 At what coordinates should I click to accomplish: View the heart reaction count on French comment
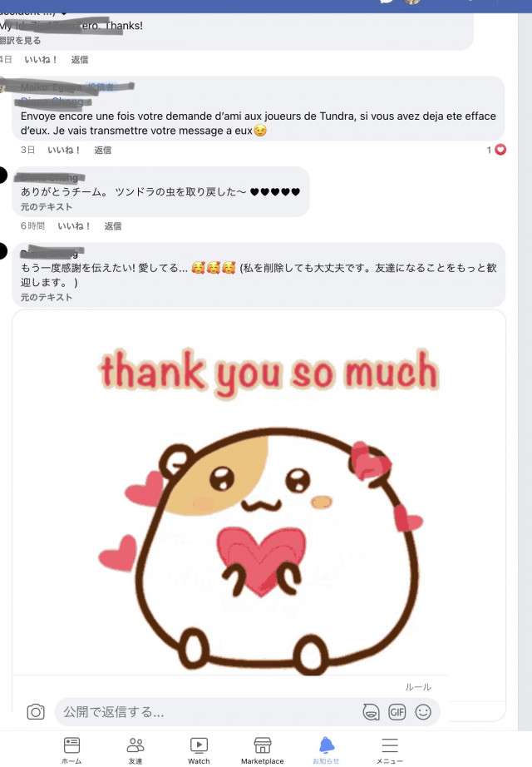(496, 150)
